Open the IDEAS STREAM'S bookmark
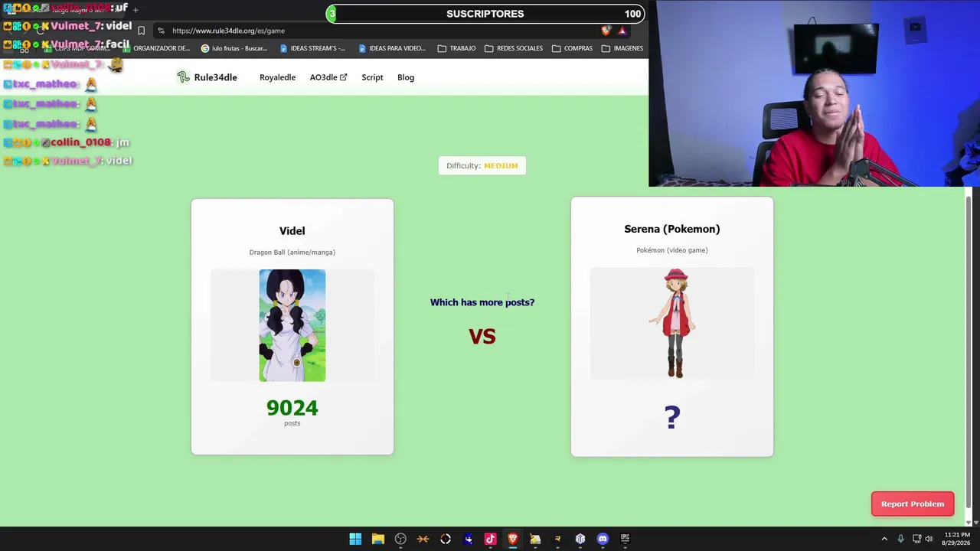The width and height of the screenshot is (980, 551). [x=312, y=48]
